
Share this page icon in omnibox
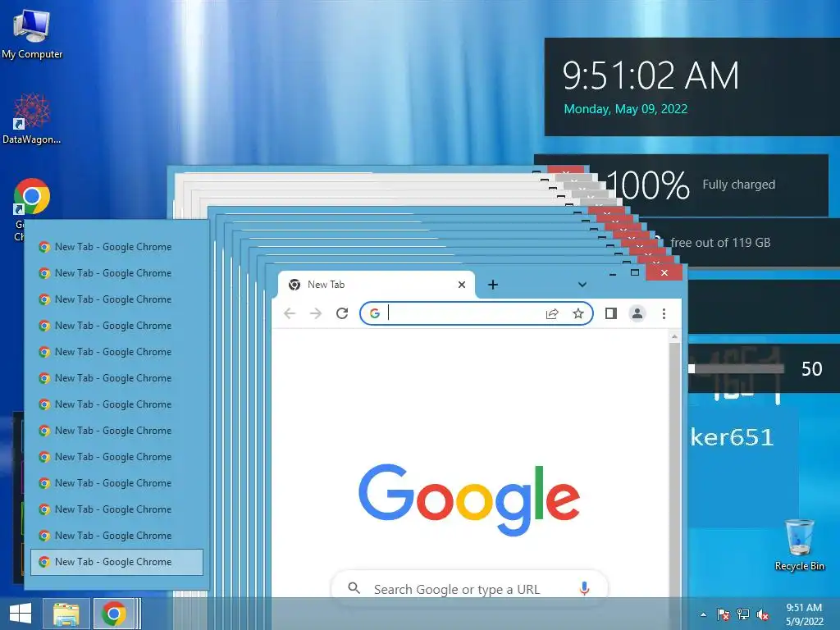552,313
